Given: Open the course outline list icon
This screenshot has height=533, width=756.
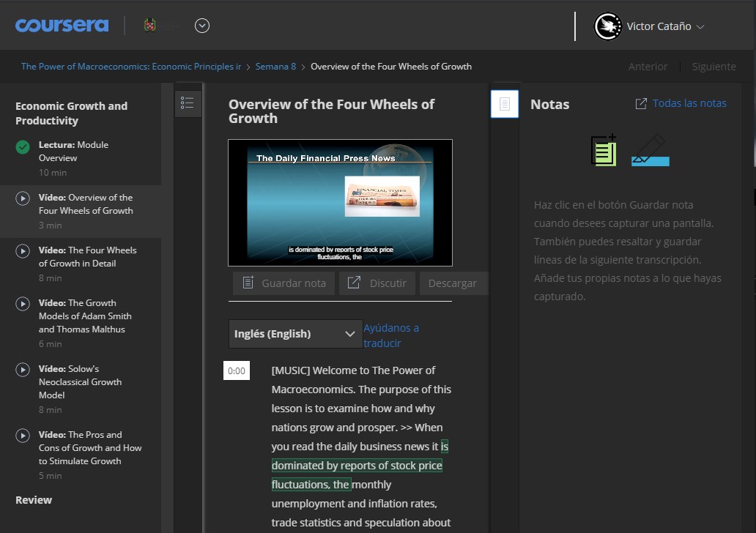Looking at the screenshot, I should pyautogui.click(x=188, y=103).
